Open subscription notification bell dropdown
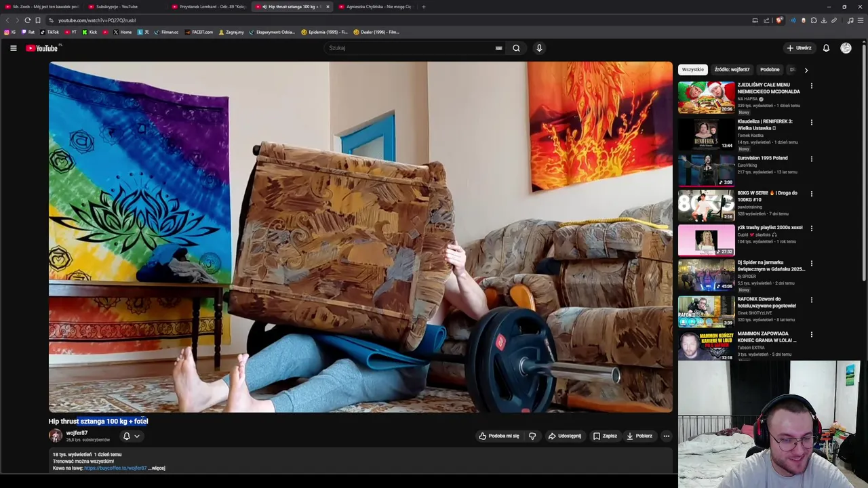 131,436
